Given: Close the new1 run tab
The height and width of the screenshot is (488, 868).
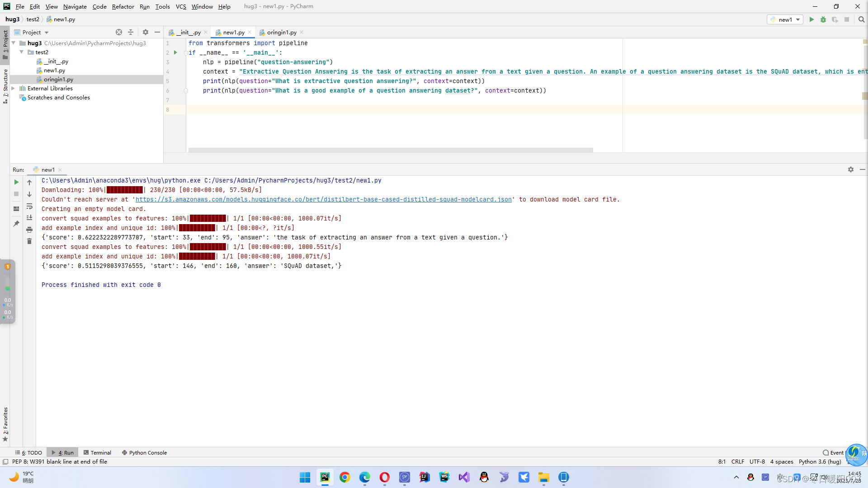Looking at the screenshot, I should pos(60,170).
